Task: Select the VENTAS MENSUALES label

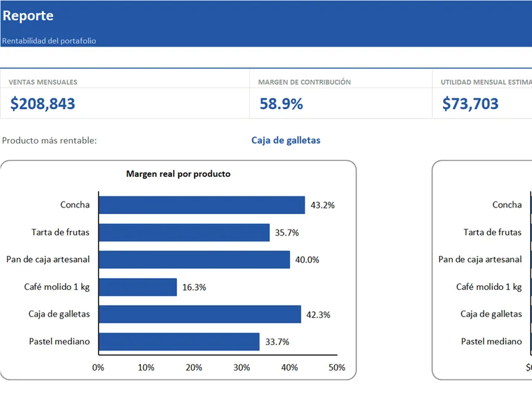Action: [43, 82]
